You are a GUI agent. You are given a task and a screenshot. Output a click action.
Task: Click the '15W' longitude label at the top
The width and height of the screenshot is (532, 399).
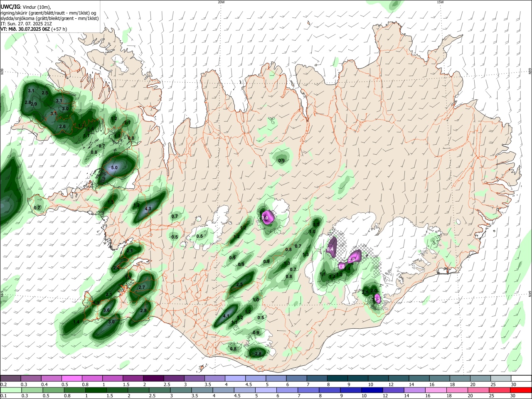pyautogui.click(x=440, y=2)
